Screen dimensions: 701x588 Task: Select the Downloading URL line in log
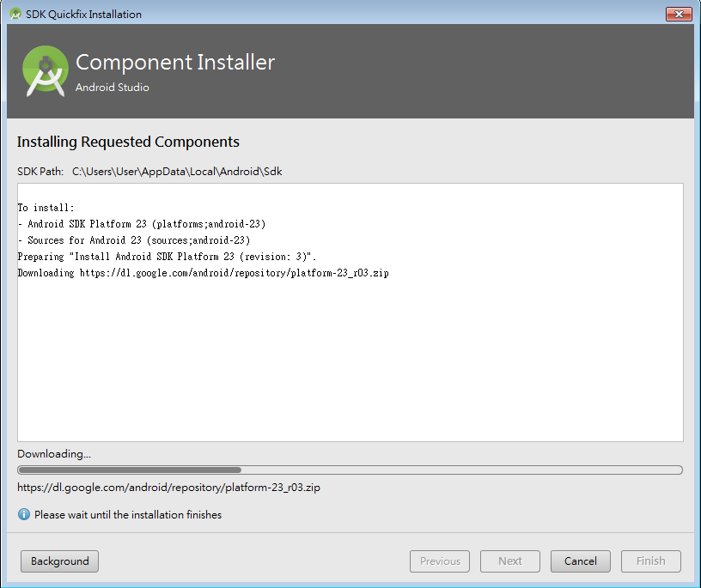203,273
